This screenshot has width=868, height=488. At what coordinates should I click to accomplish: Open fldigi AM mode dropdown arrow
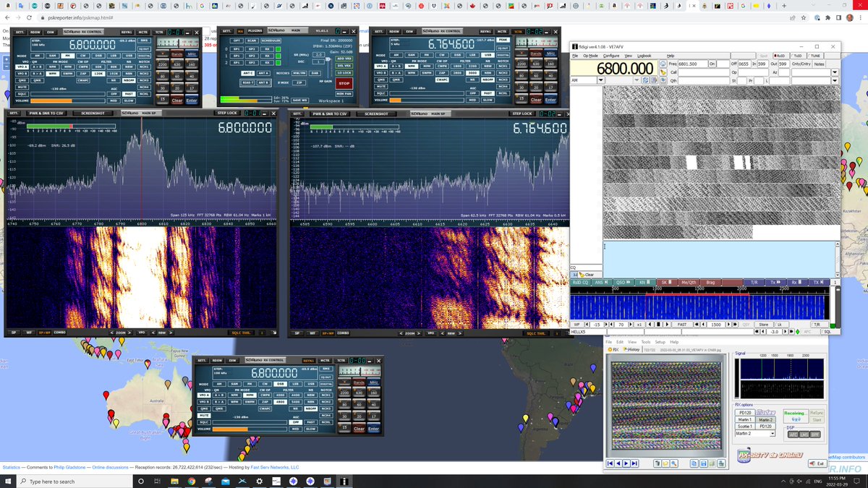tap(601, 80)
